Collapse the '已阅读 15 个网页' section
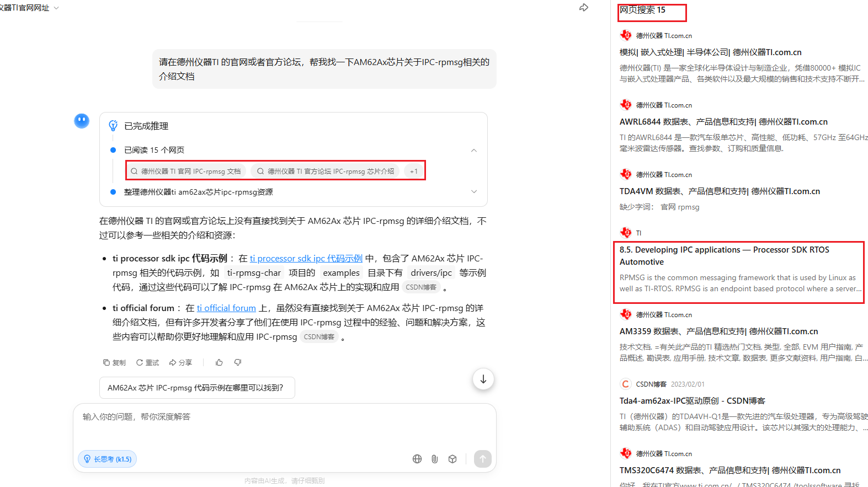This screenshot has height=487, width=868. pos(473,150)
